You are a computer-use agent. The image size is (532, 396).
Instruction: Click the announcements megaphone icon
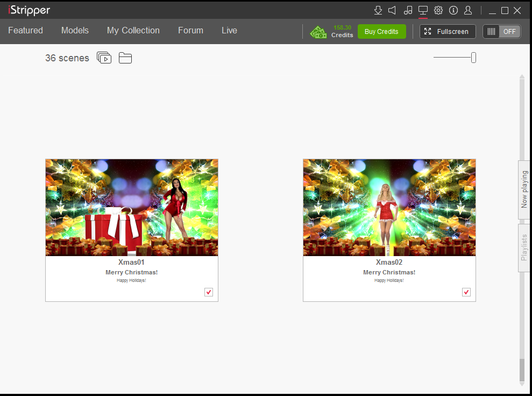pos(392,11)
